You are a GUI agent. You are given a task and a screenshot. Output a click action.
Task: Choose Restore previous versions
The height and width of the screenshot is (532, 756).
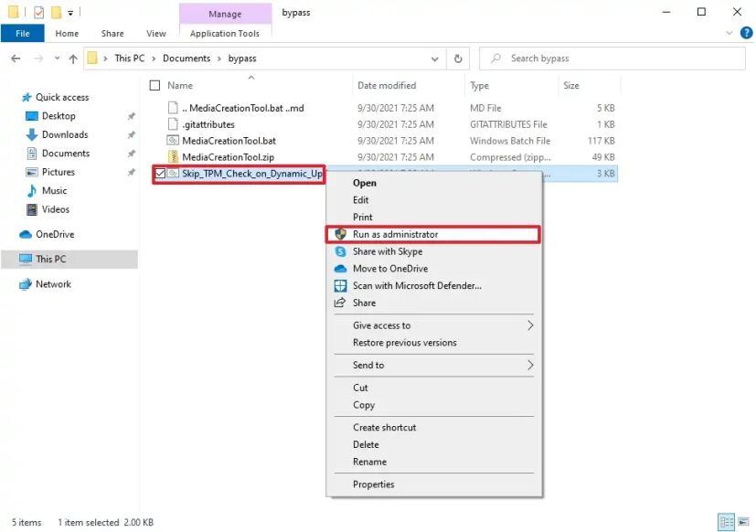click(x=405, y=343)
